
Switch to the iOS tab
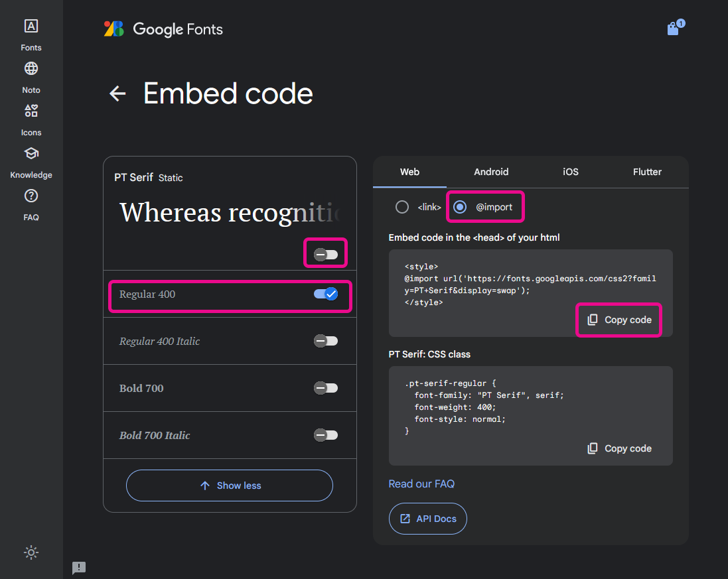pyautogui.click(x=571, y=172)
